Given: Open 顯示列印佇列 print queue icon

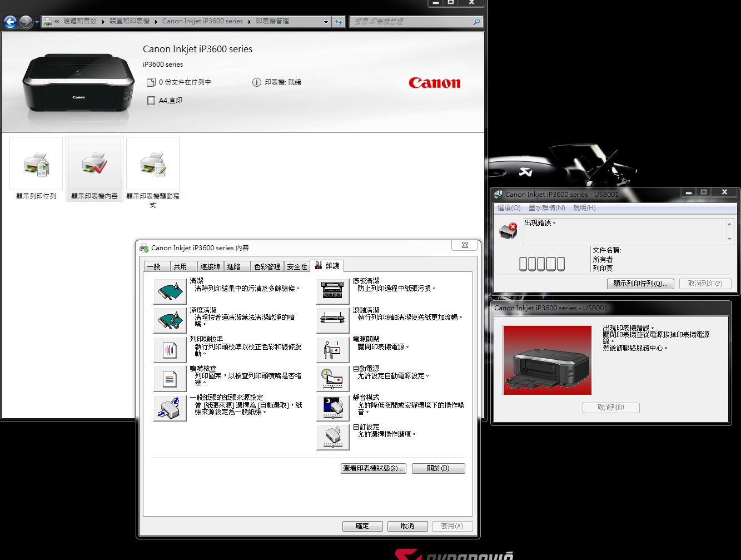Looking at the screenshot, I should [36, 165].
